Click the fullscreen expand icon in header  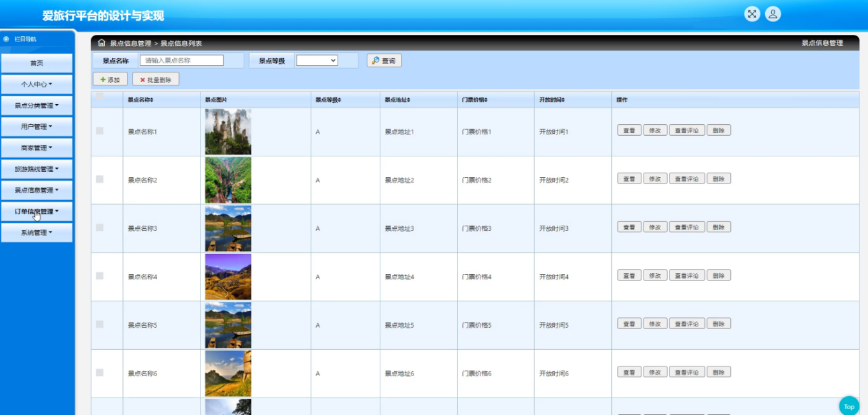(752, 14)
